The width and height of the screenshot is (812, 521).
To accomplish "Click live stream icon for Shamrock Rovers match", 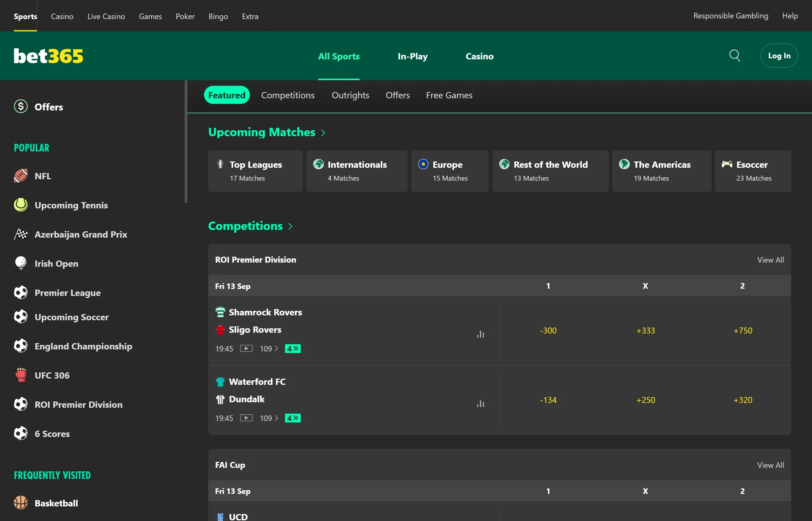I will (x=246, y=348).
